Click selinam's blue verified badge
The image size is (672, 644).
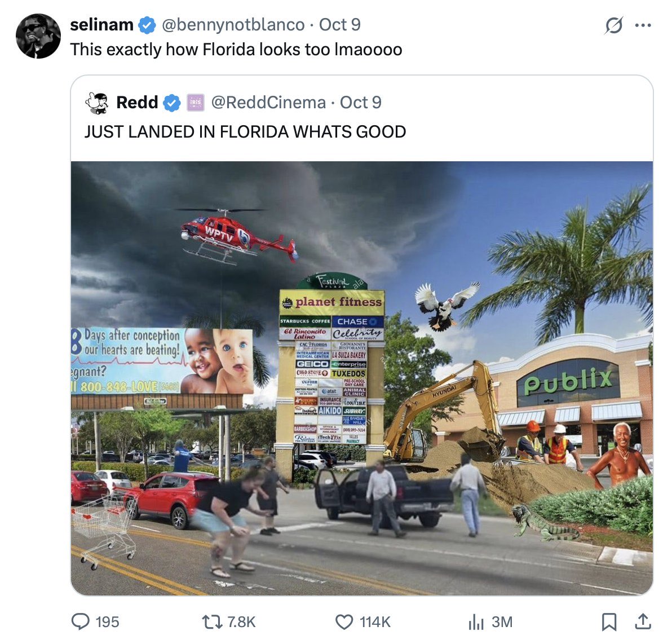coord(147,25)
